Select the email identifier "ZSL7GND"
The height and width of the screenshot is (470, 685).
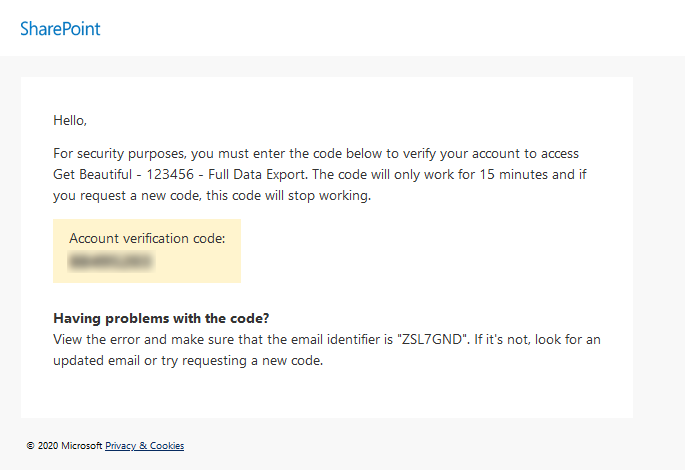pos(433,339)
